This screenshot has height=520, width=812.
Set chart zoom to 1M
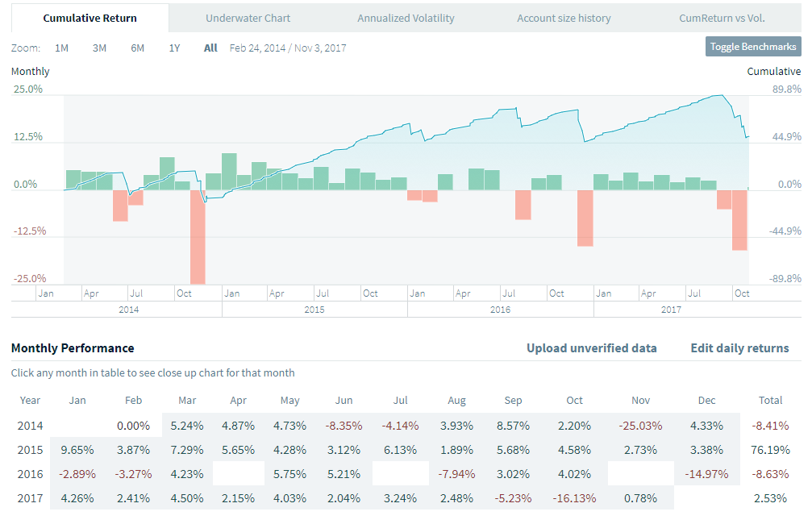coord(61,48)
